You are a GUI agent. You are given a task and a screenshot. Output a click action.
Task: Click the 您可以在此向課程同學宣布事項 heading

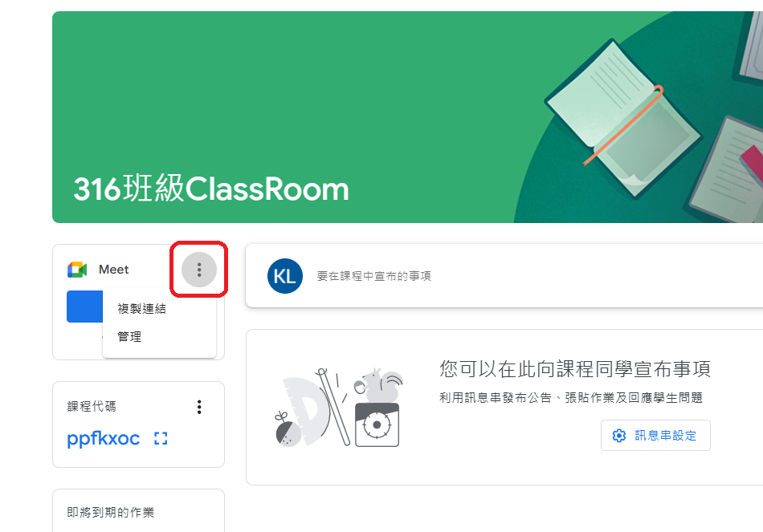pos(575,369)
